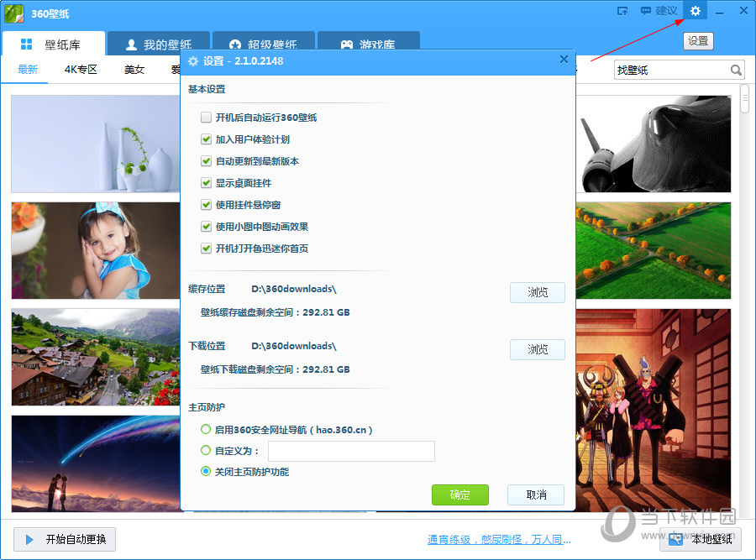The width and height of the screenshot is (756, 560).
Task: Open 我的壁纸 (My Wallpapers) section
Action: [158, 44]
